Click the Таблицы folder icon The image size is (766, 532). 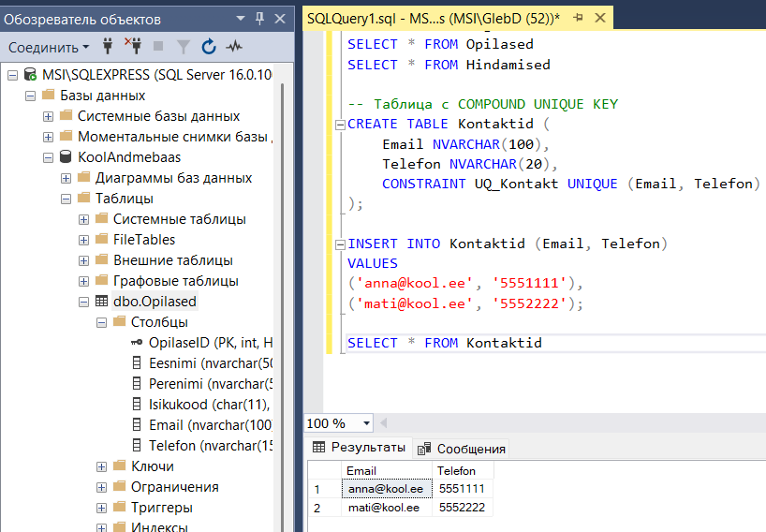[83, 198]
